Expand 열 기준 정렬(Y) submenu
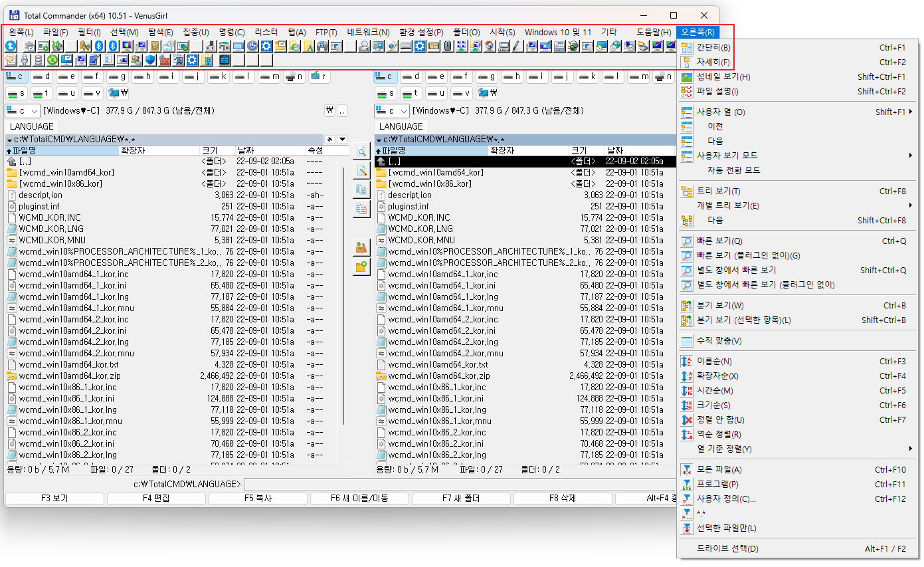The width and height of the screenshot is (924, 567). (796, 449)
